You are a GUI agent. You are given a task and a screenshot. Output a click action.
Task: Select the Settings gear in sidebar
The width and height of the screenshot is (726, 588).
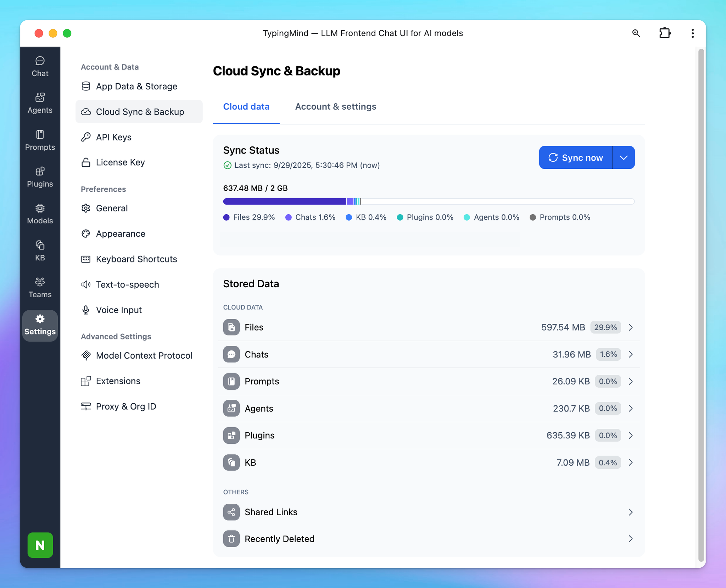click(x=40, y=324)
